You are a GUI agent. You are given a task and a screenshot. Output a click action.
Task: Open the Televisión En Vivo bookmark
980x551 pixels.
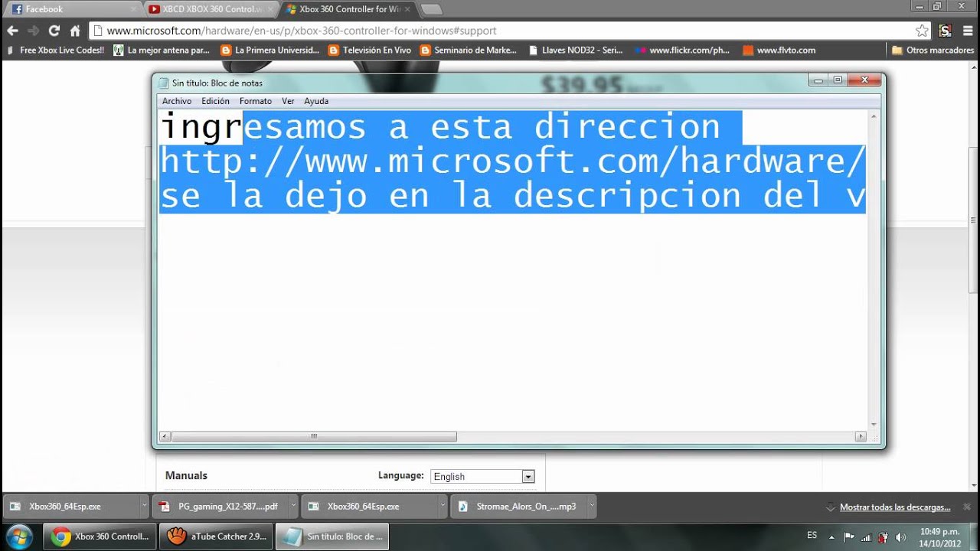click(370, 50)
